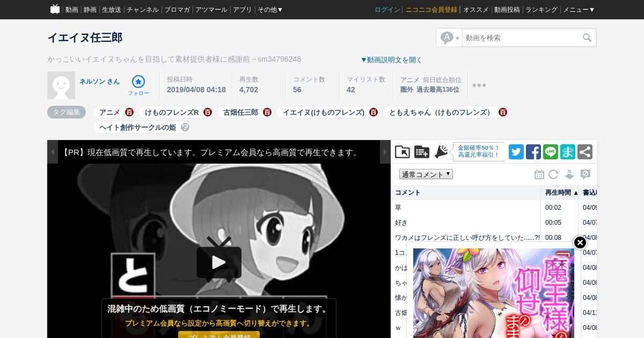Click the プレミアム会員登録 button
The width and height of the screenshot is (644, 338).
pos(219,336)
